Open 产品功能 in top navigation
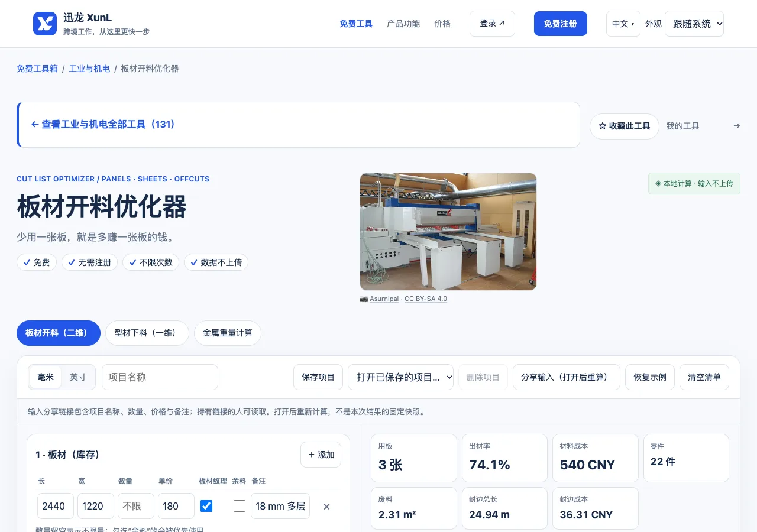 tap(403, 24)
